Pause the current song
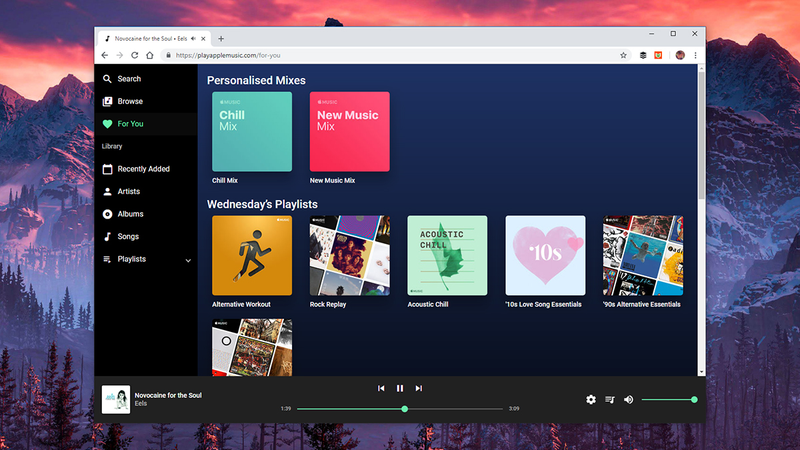 pyautogui.click(x=400, y=388)
